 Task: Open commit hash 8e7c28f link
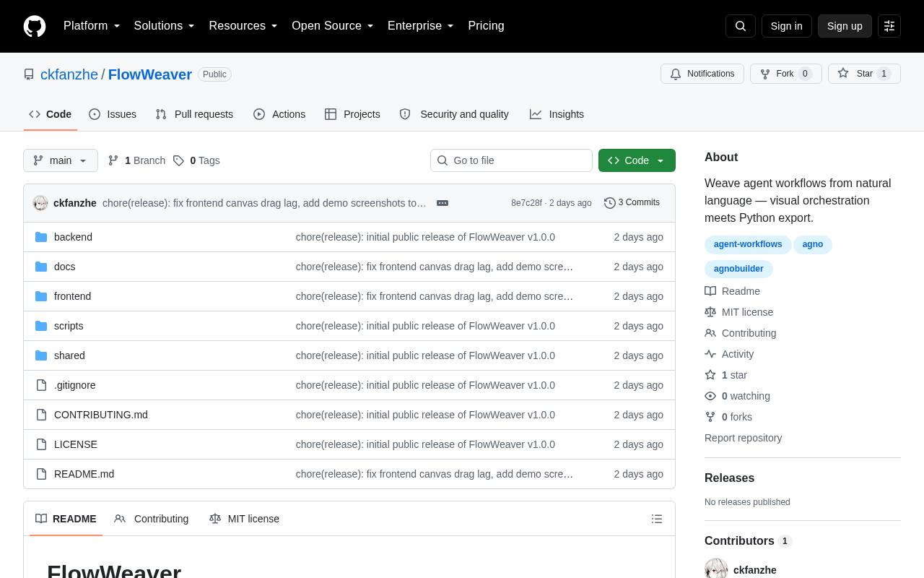click(526, 203)
